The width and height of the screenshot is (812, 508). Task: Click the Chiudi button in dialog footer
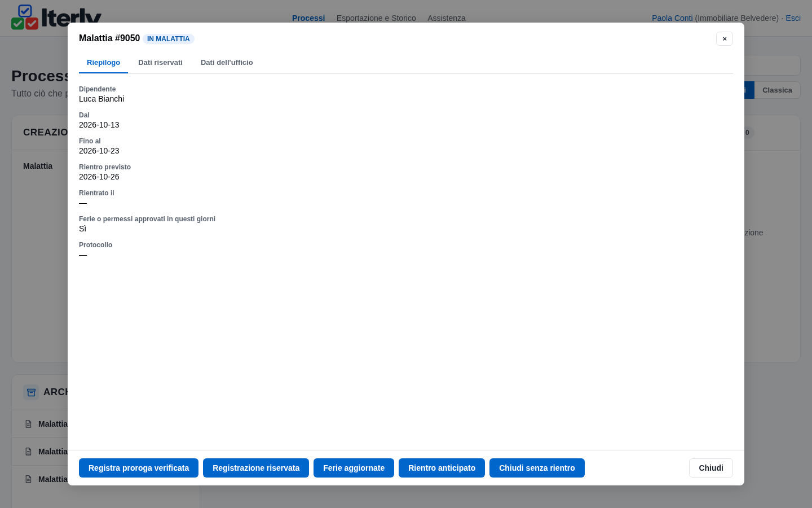(x=711, y=468)
